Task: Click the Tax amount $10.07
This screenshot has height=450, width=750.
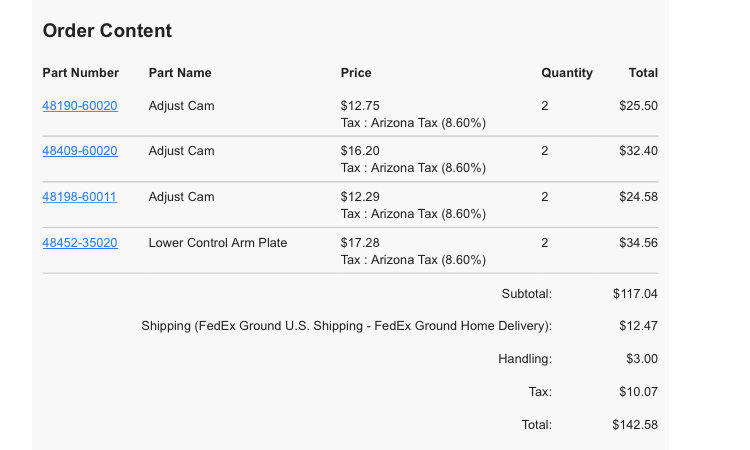Action: (x=639, y=392)
